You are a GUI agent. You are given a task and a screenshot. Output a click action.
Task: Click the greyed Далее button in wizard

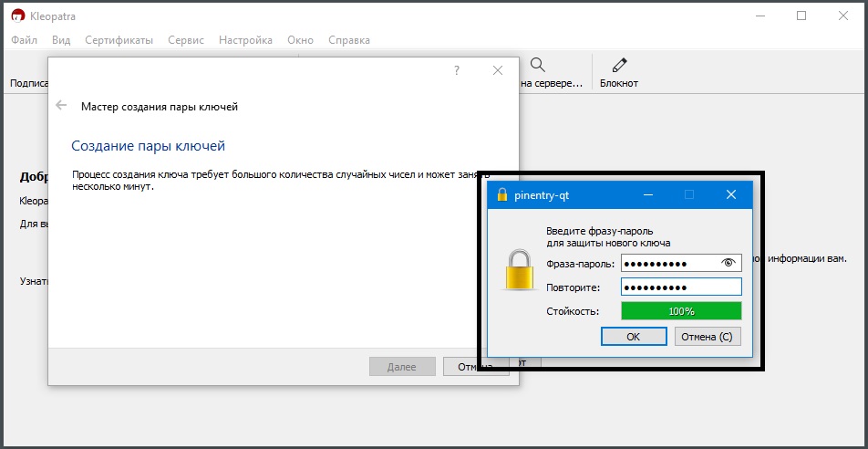[401, 367]
